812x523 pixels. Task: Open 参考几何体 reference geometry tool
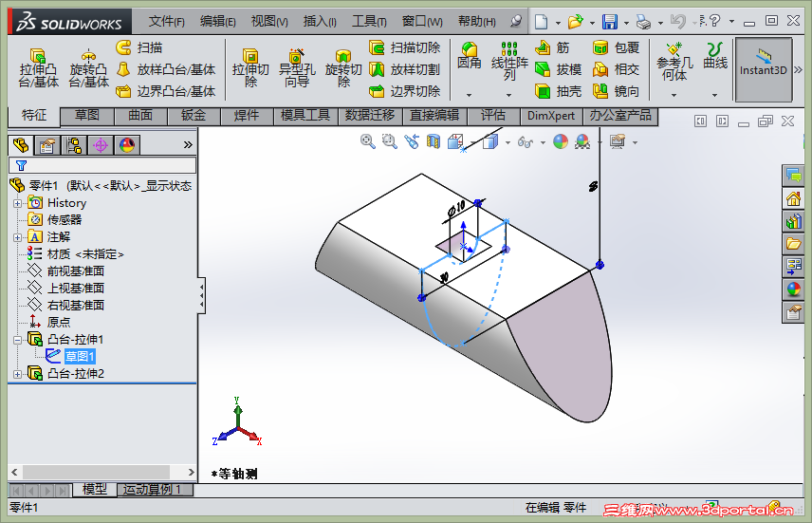tap(674, 63)
